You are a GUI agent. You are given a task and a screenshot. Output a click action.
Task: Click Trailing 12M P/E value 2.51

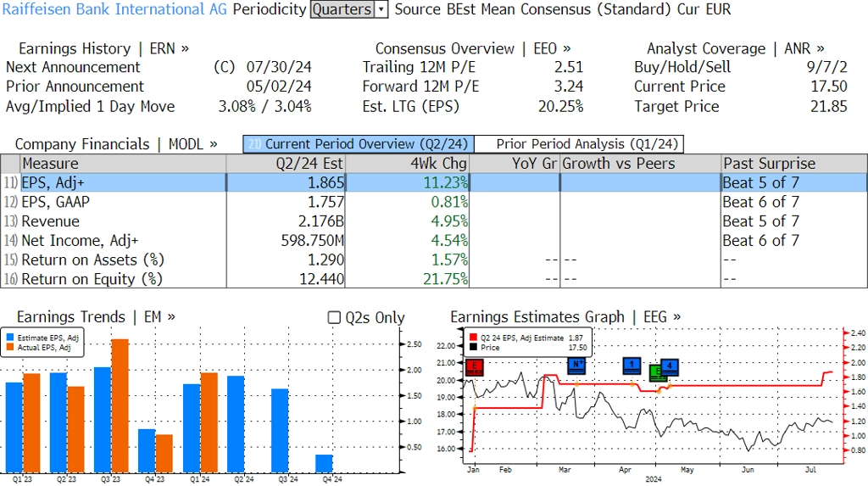569,68
